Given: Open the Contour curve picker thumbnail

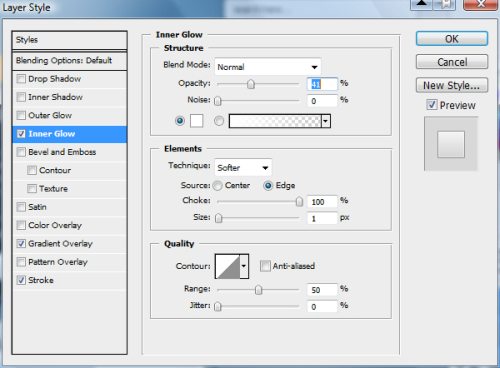Looking at the screenshot, I should click(228, 266).
